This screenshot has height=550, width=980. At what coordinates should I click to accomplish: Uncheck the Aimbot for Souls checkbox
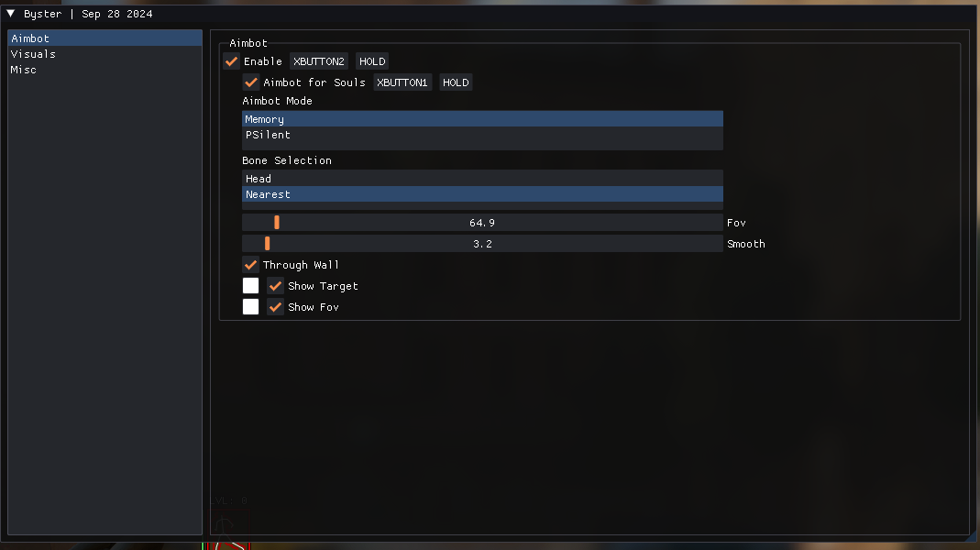250,82
